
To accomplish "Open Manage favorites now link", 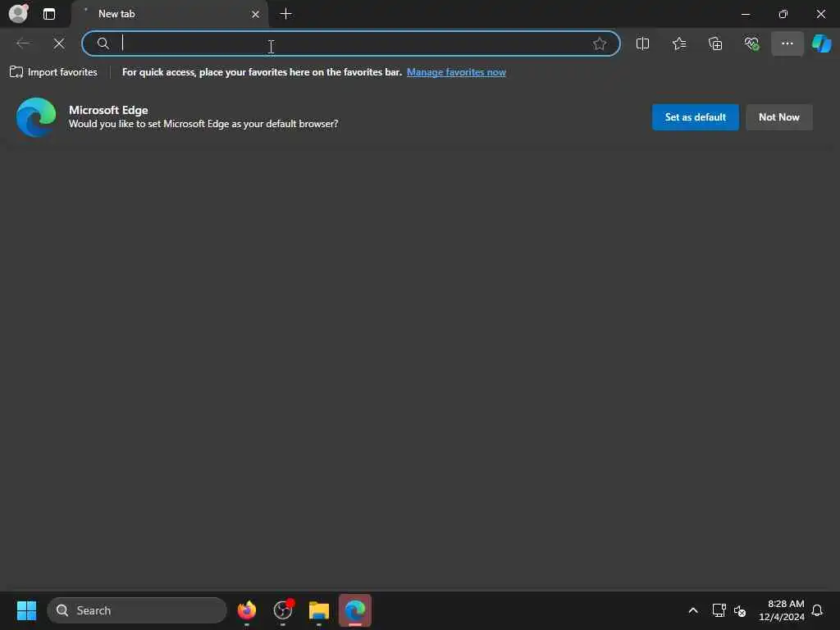I will click(x=456, y=72).
